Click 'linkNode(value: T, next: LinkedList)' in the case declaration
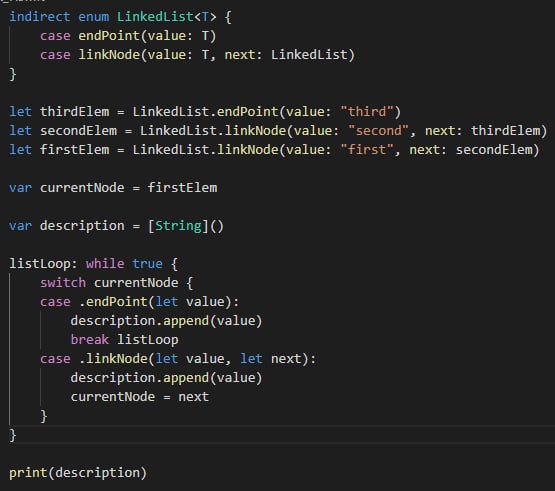 [x=216, y=55]
